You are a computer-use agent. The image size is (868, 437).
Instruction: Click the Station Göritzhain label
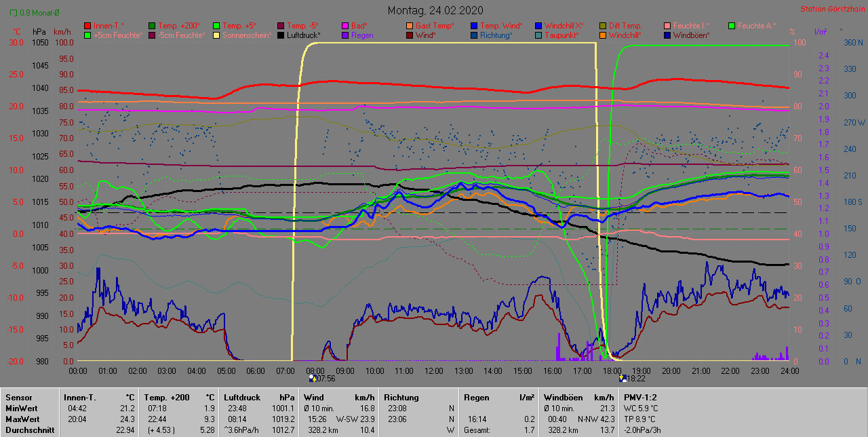(x=831, y=9)
